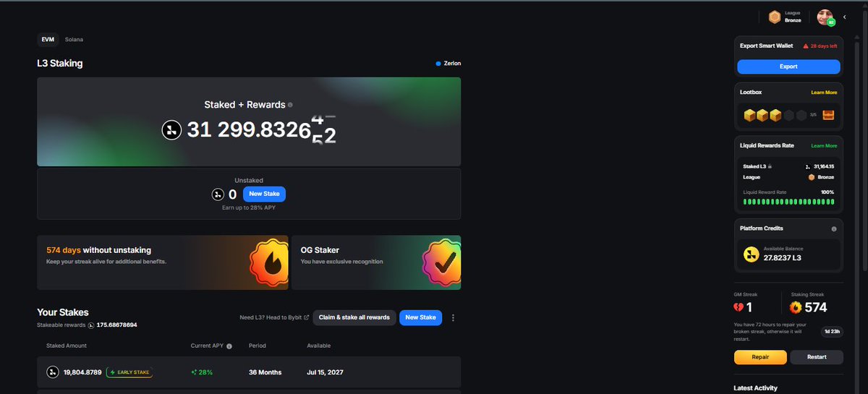Click the L3 token icon next to Unstaked 0
The width and height of the screenshot is (868, 394).
(218, 194)
